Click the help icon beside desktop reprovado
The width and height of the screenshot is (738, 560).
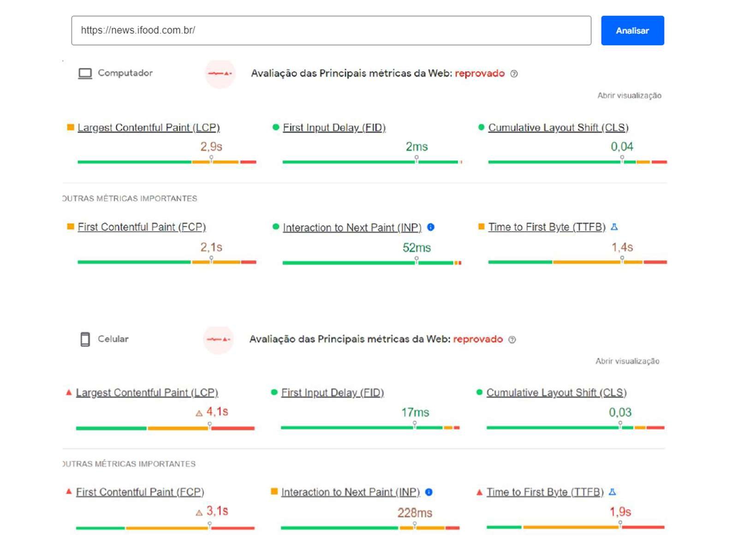[x=514, y=74]
